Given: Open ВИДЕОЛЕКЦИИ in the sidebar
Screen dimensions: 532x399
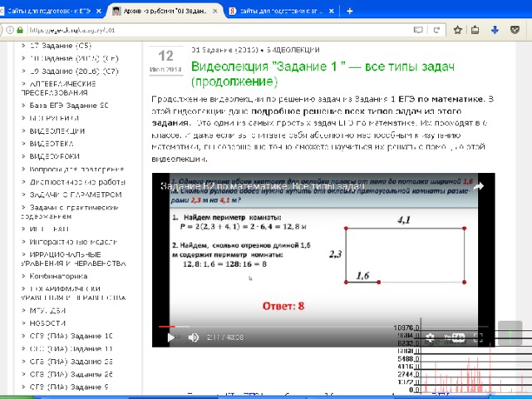Looking at the screenshot, I should click(x=57, y=131).
